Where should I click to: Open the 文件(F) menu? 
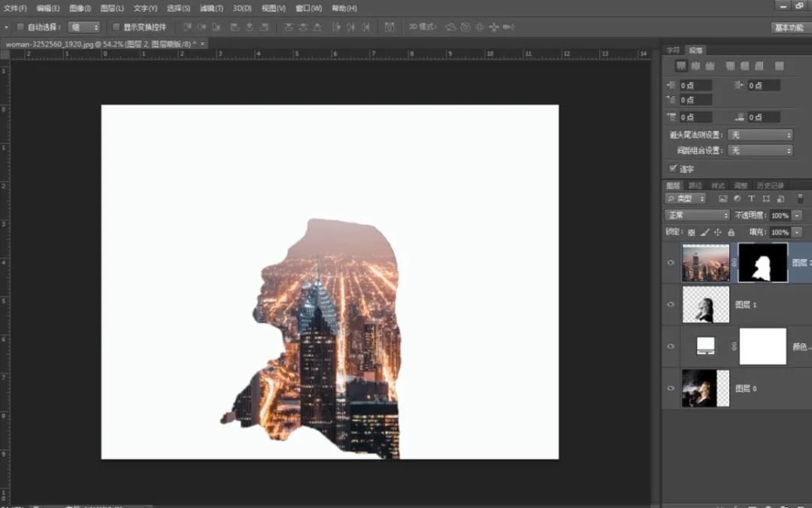(15, 8)
